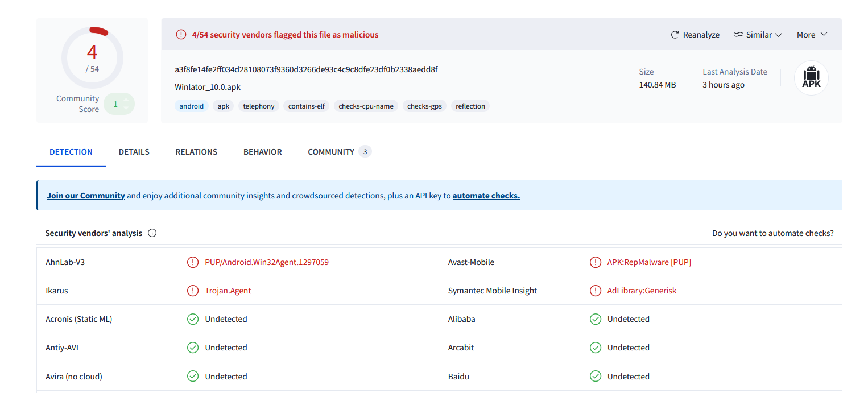Click the automate checks link
868x393 pixels.
486,196
